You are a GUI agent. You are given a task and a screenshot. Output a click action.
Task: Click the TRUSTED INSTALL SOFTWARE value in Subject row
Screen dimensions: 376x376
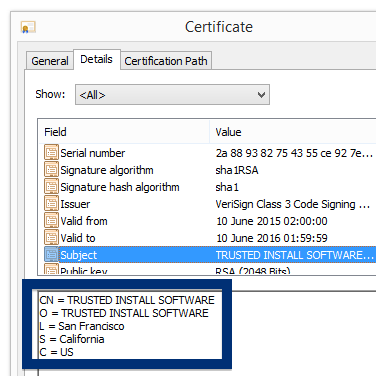point(295,255)
